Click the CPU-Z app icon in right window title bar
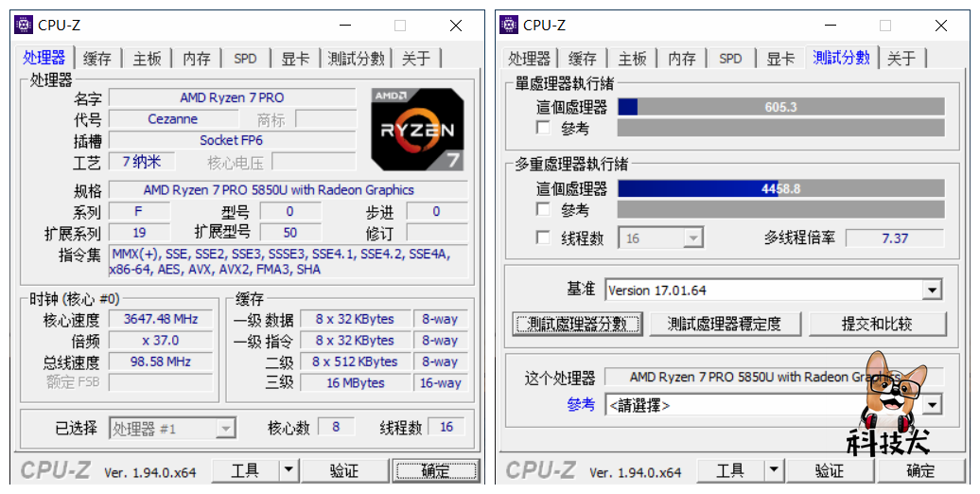The width and height of the screenshot is (980, 494). tap(509, 25)
